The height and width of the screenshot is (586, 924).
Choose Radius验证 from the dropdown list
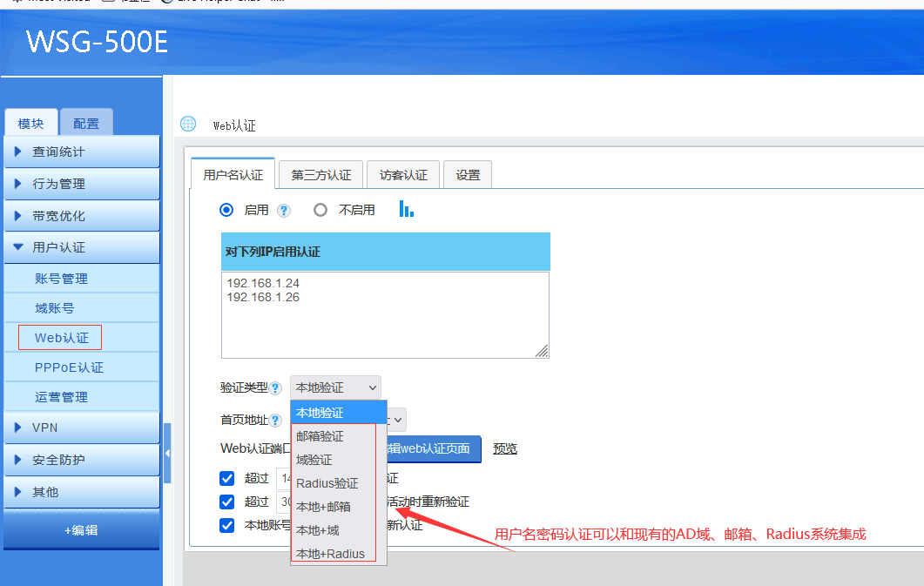(327, 483)
